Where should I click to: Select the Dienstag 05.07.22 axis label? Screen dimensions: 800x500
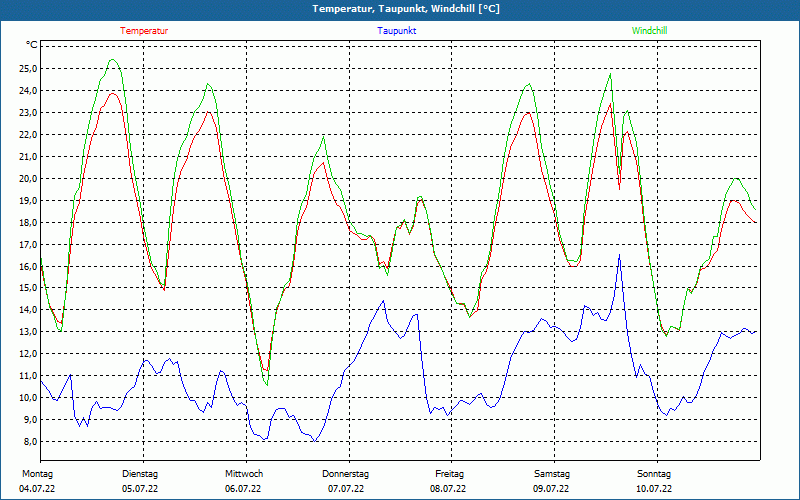click(x=140, y=481)
